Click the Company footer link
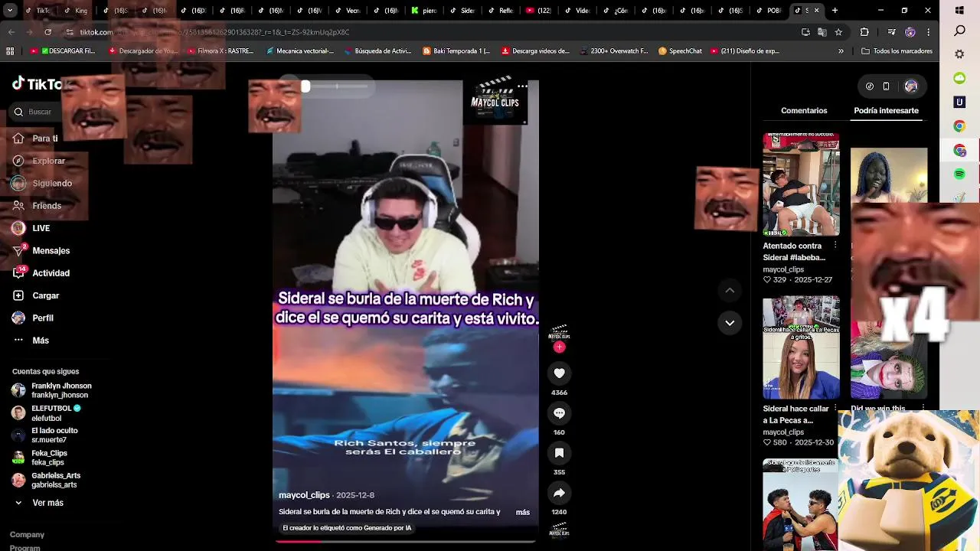Viewport: 980px width, 551px height. tap(27, 535)
